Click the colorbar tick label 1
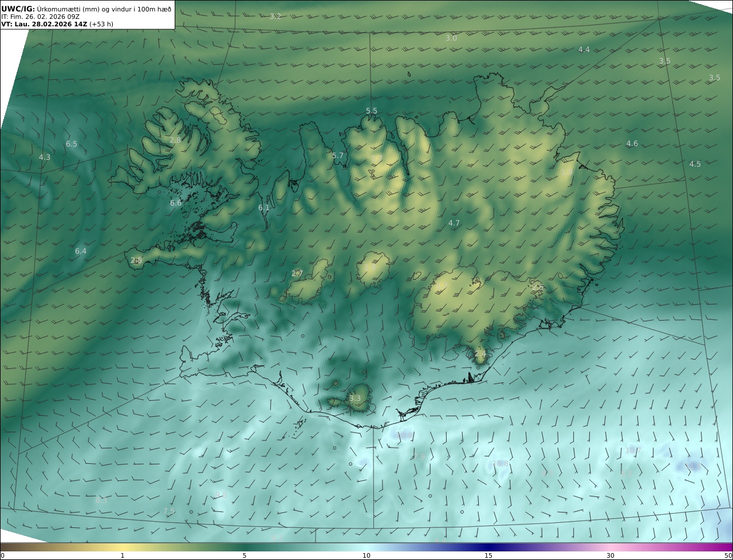 point(123,555)
